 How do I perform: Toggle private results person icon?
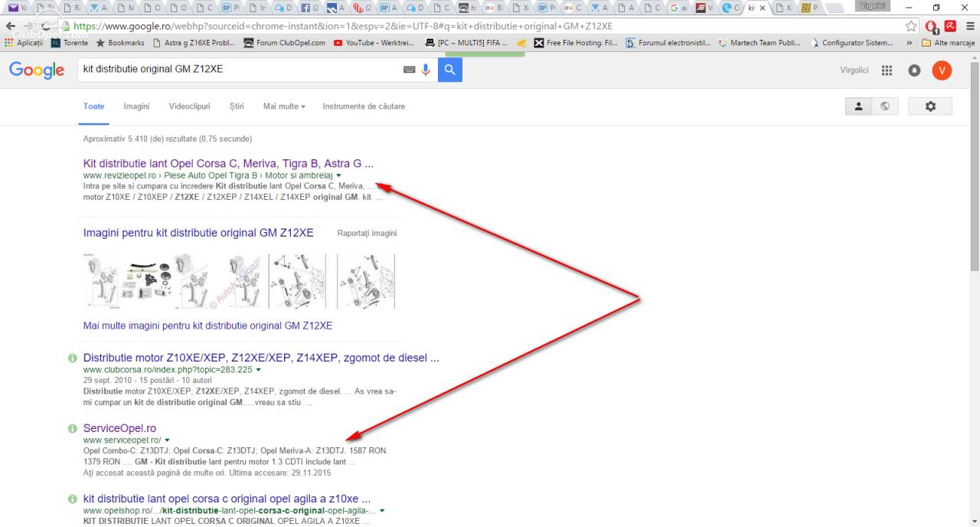tap(858, 106)
